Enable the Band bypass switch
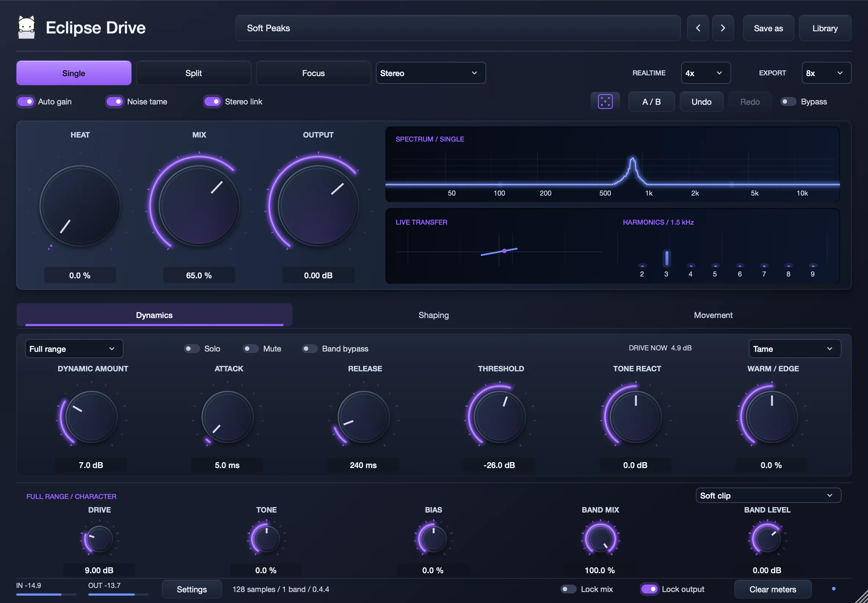868x603 pixels. (x=309, y=348)
